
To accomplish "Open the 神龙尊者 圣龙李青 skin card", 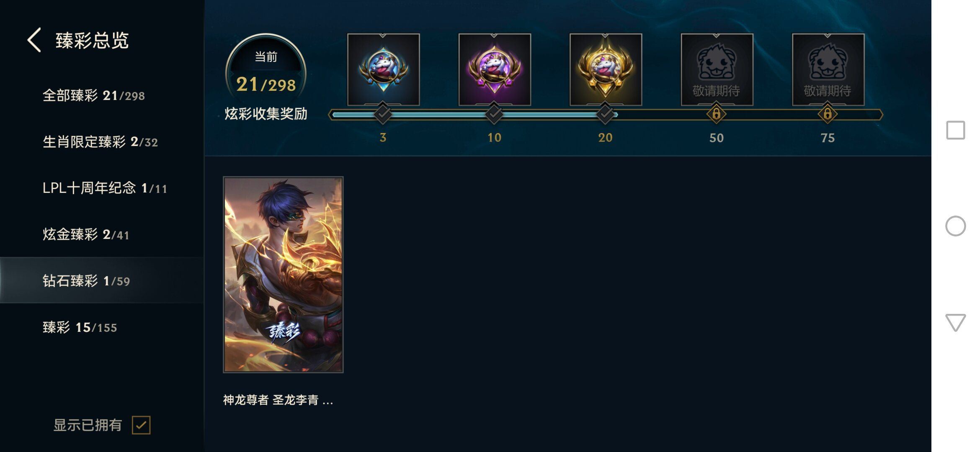I will (x=283, y=275).
